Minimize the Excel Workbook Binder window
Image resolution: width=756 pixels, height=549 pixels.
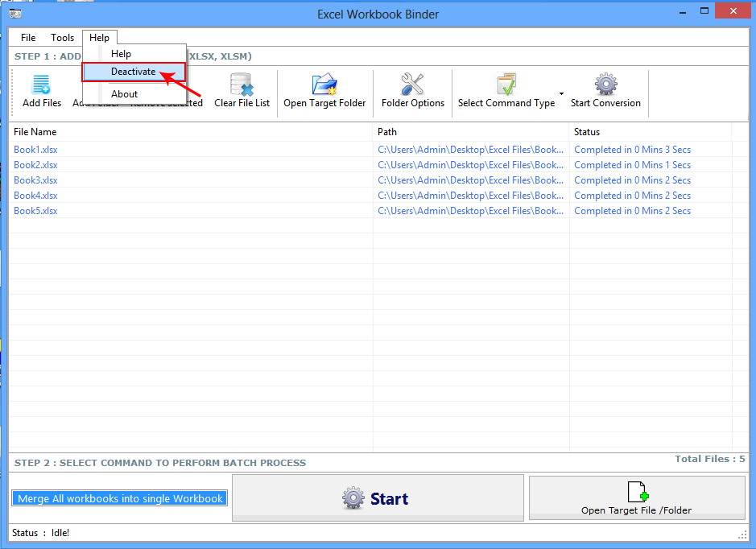683,12
